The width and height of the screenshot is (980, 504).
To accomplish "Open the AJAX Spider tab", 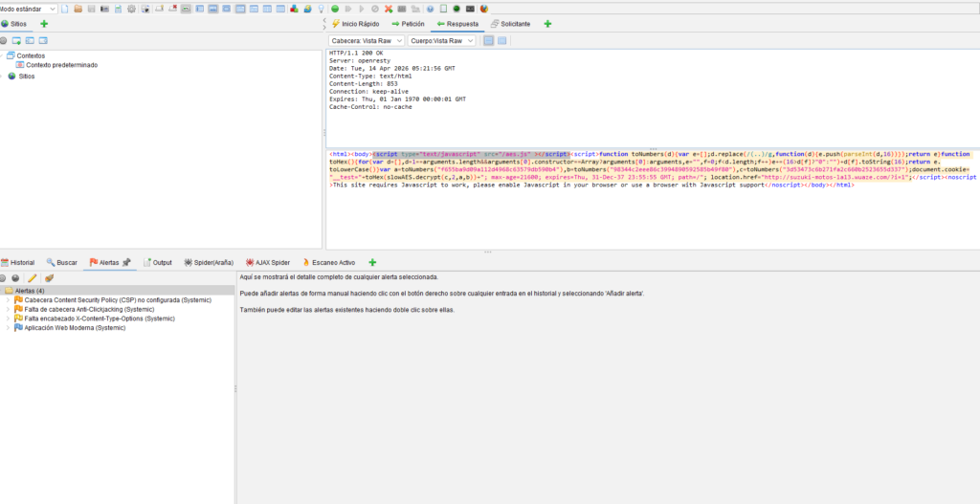I will (268, 262).
